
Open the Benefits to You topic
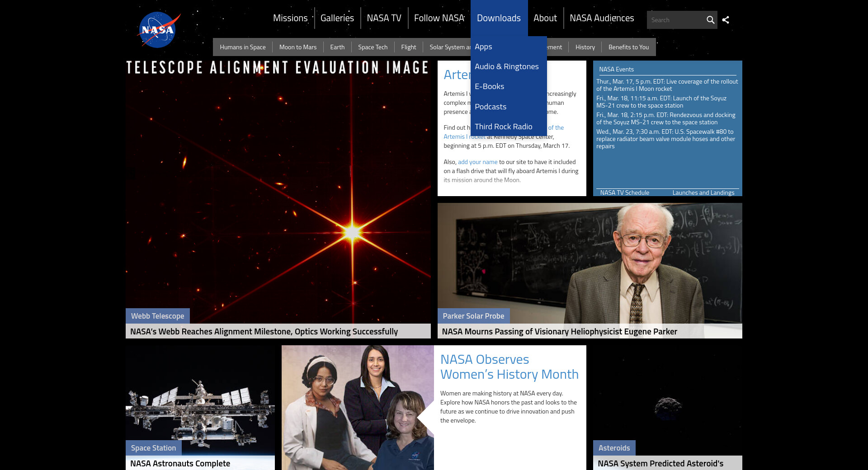628,47
